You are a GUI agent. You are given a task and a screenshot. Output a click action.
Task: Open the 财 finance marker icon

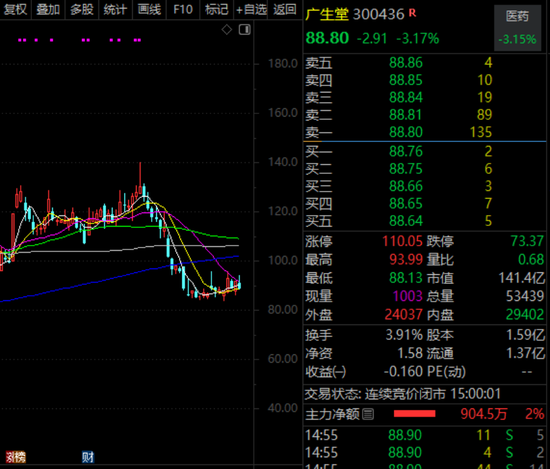coord(88,457)
